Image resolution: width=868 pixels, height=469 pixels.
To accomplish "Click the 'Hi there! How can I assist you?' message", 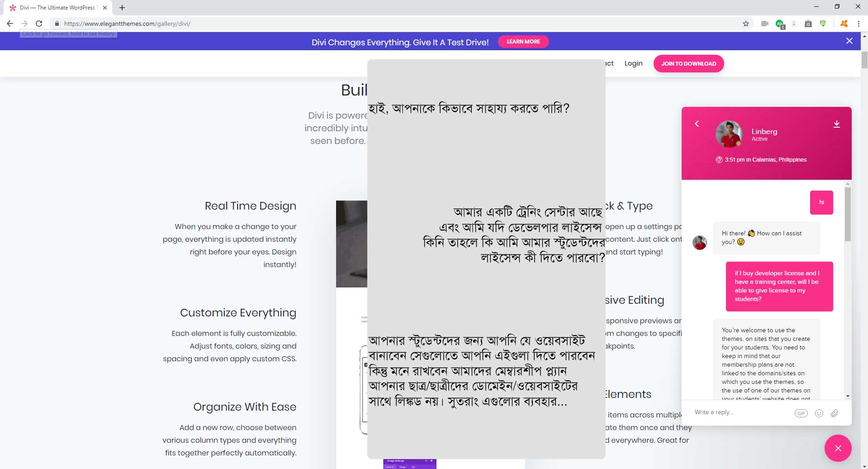I will click(x=766, y=238).
